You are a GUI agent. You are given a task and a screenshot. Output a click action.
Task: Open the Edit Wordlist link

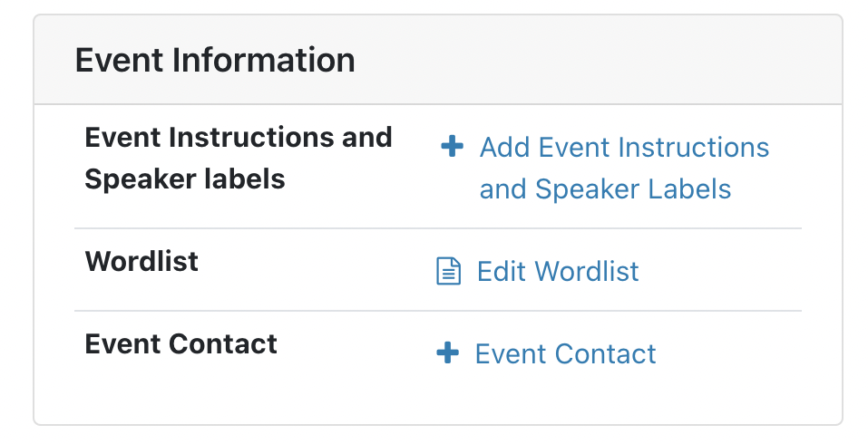pyautogui.click(x=558, y=271)
